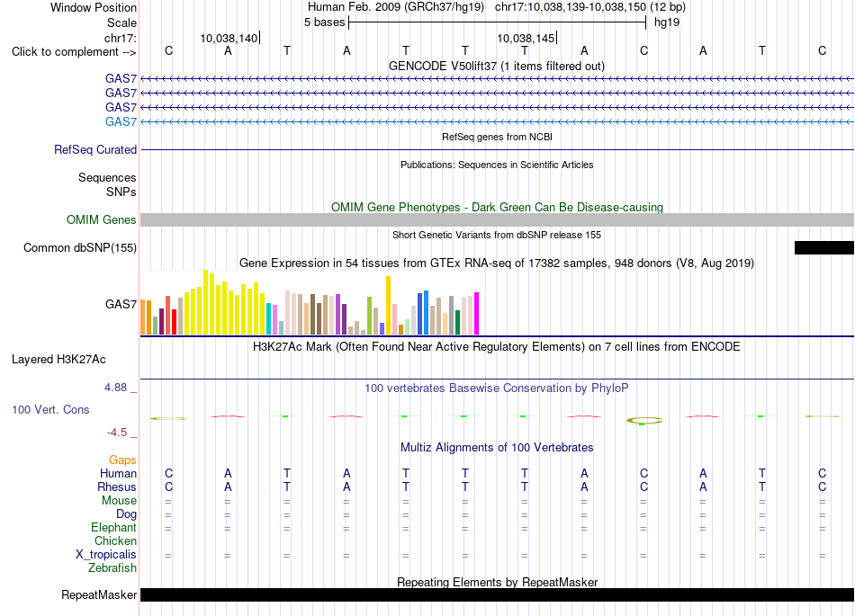The height and width of the screenshot is (616, 855).
Task: Click the gray OMIM Genes bar
Action: [497, 219]
